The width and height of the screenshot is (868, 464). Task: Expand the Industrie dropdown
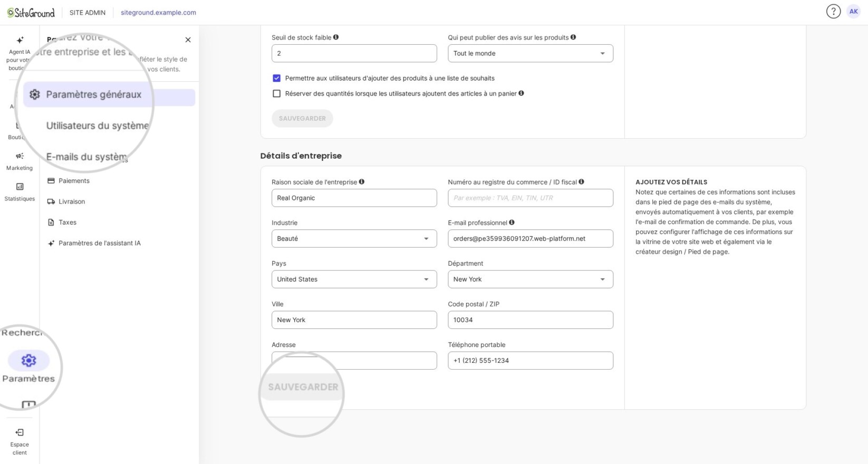click(x=354, y=238)
